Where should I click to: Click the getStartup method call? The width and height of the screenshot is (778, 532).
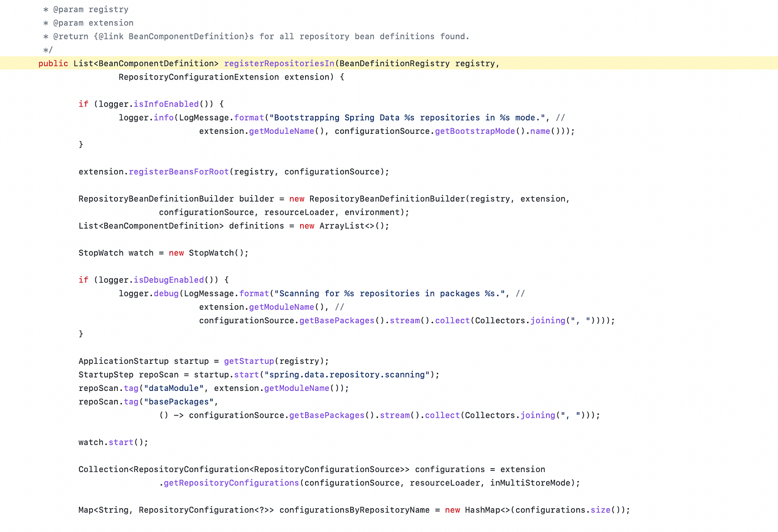(x=249, y=362)
